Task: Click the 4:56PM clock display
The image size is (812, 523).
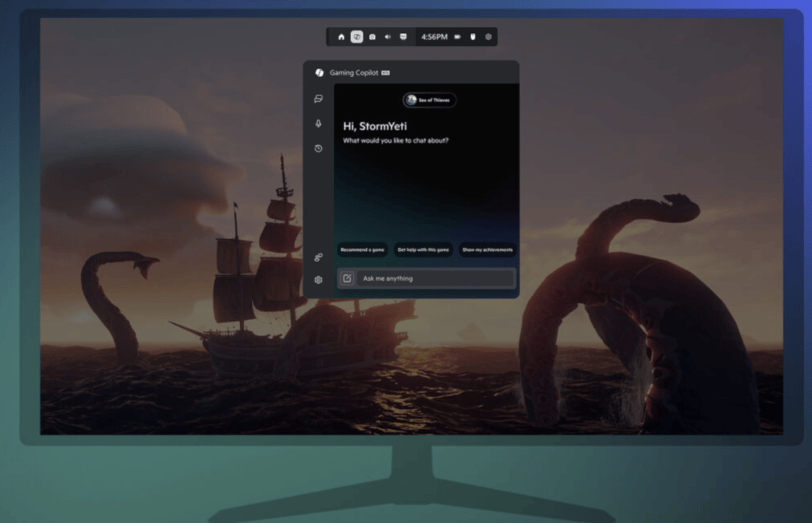Action: pos(434,37)
